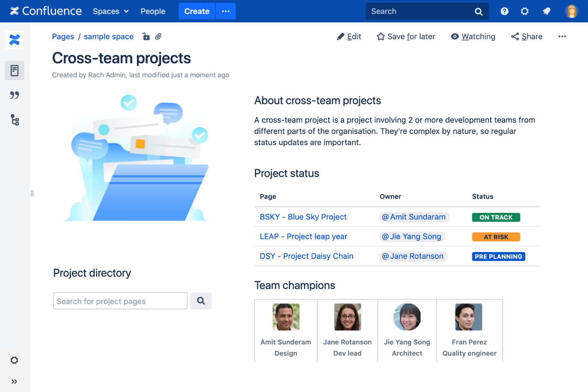This screenshot has width=588, height=392.
Task: Open space settings gear at sidebar bottom
Action: (14, 360)
